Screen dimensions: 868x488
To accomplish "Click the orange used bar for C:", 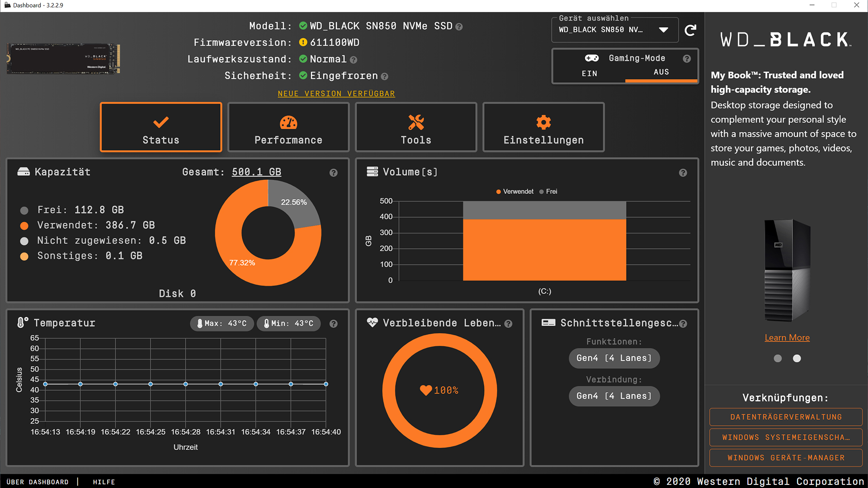I will tap(544, 250).
